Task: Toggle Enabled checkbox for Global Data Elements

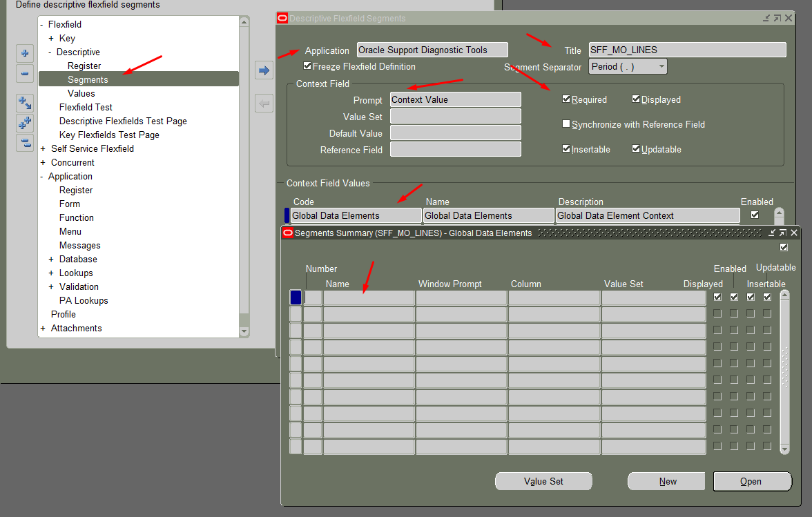Action: (755, 215)
